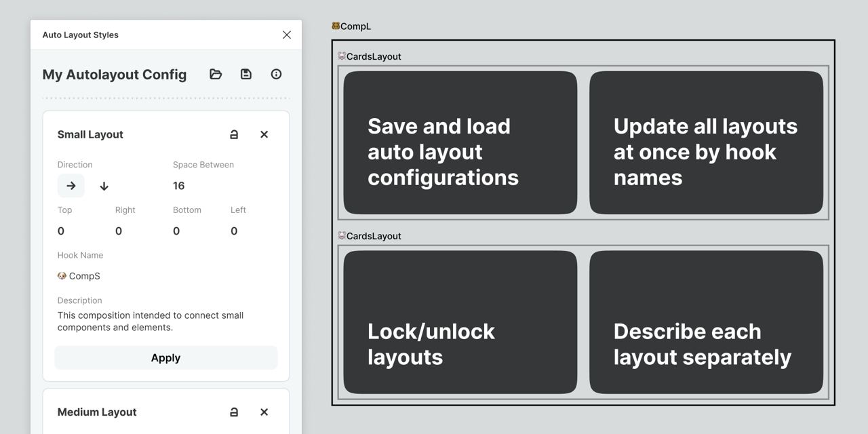This screenshot has width=868, height=434.
Task: Edit the Space Between value 16
Action: pyautogui.click(x=179, y=186)
